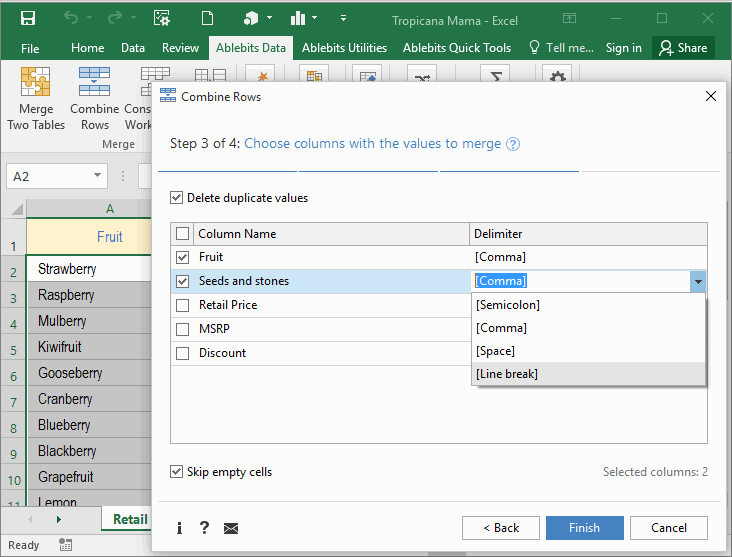The image size is (732, 557).
Task: Click the Ablebits Data tab
Action: pos(251,48)
